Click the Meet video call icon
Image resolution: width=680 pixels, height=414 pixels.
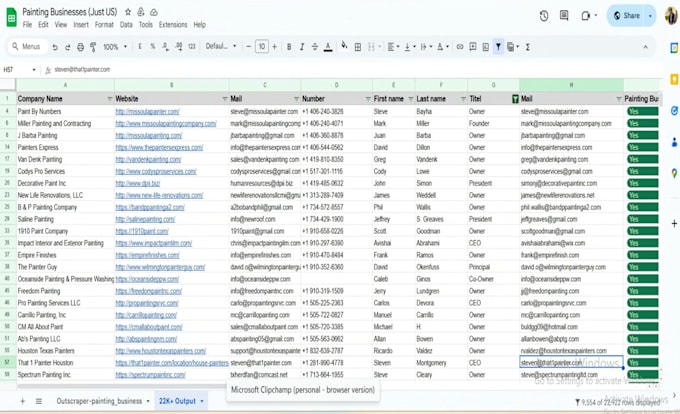[x=586, y=16]
